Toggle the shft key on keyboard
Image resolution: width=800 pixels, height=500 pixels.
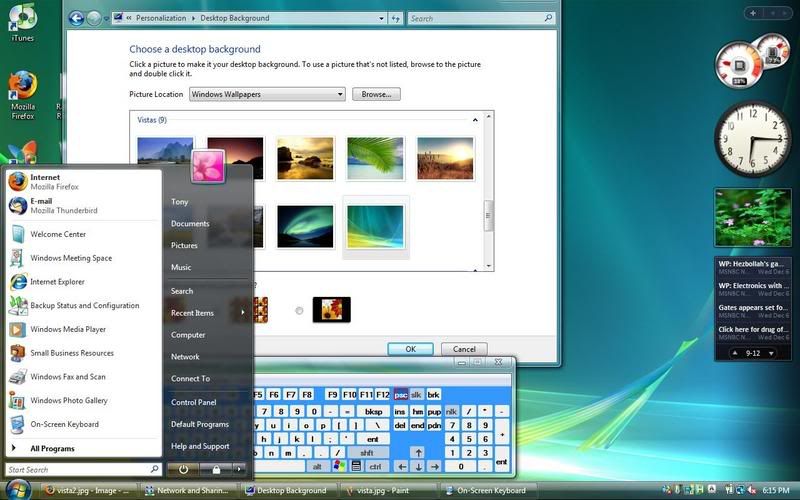(367, 453)
